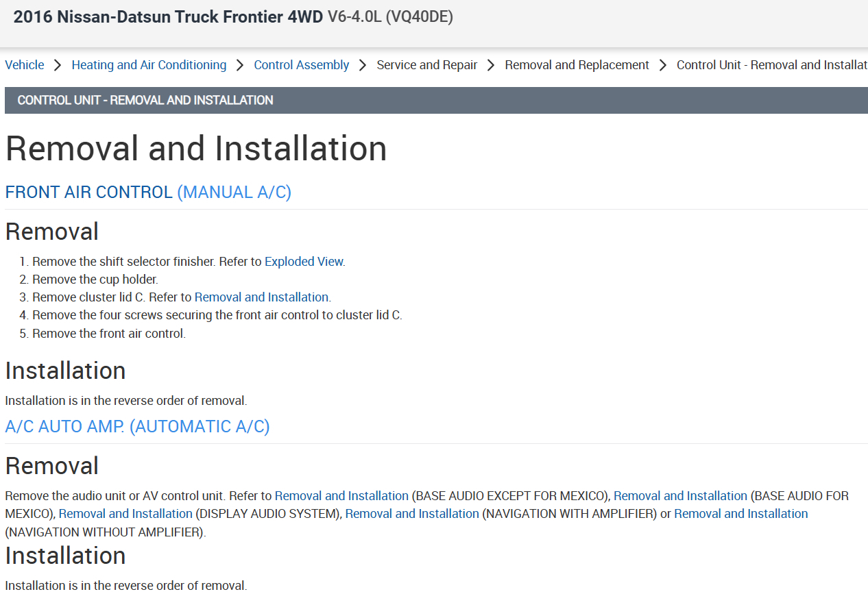Open link for navigation without amplifier
Image resolution: width=868 pixels, height=594 pixels.
coord(740,514)
